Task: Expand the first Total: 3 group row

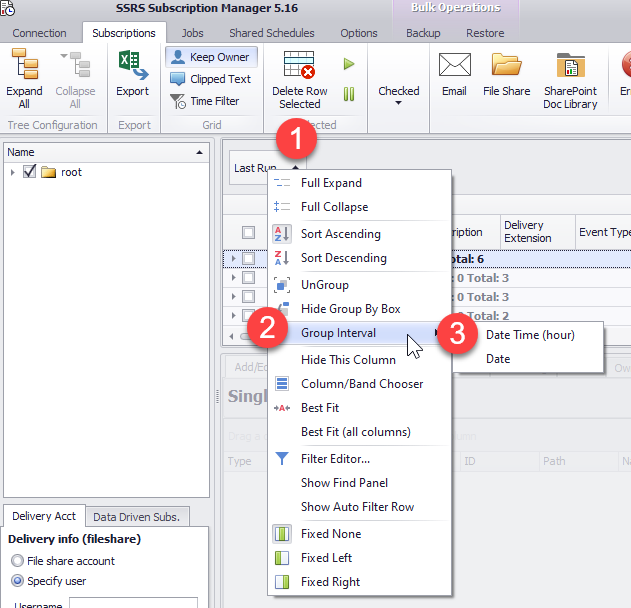Action: [233, 278]
